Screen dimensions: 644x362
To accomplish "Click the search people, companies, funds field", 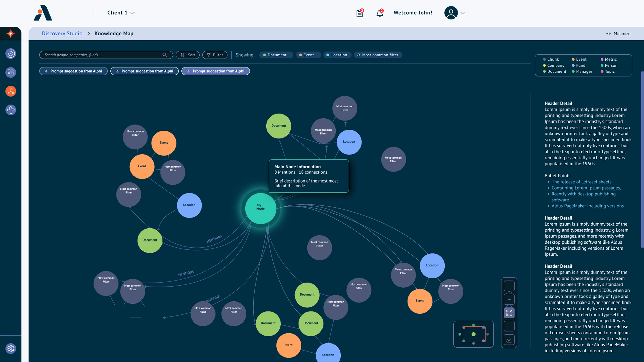I will (x=106, y=55).
